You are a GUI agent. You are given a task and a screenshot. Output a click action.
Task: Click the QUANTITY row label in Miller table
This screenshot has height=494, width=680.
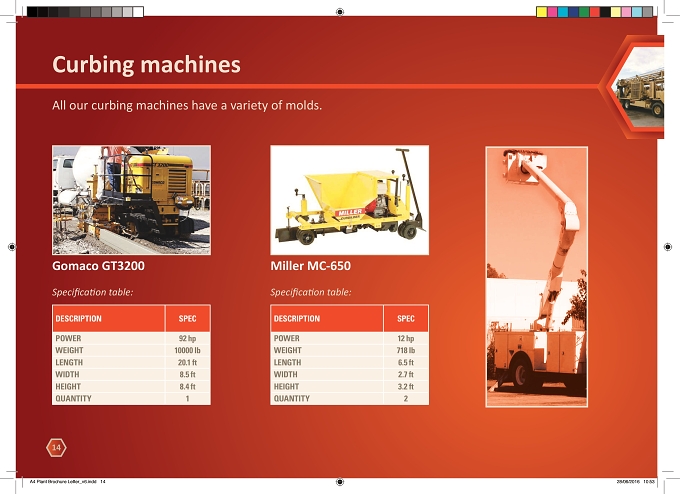(x=291, y=398)
